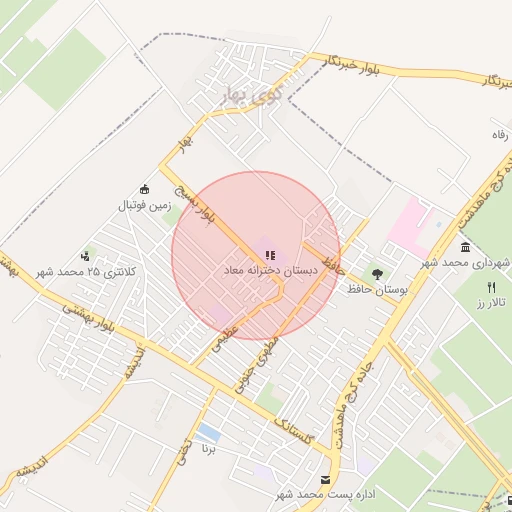Click the بلوار خبرنگار road label
512x512 pixels.
click(351, 66)
